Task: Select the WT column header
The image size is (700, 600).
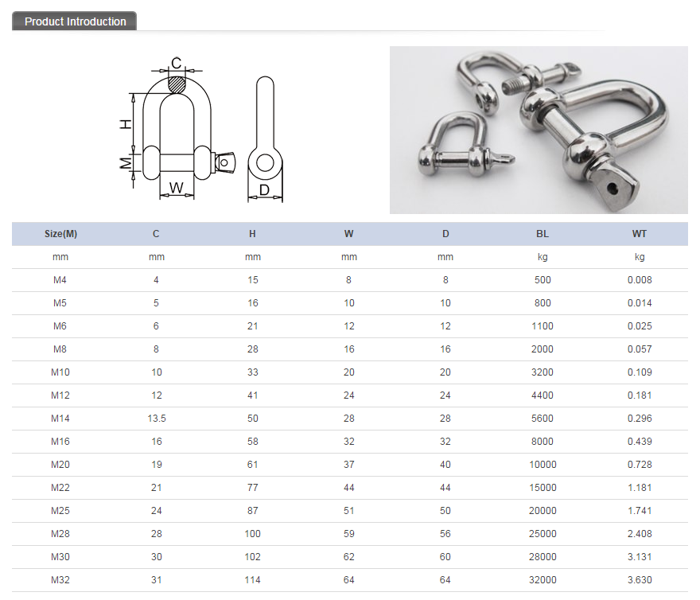Action: 640,234
